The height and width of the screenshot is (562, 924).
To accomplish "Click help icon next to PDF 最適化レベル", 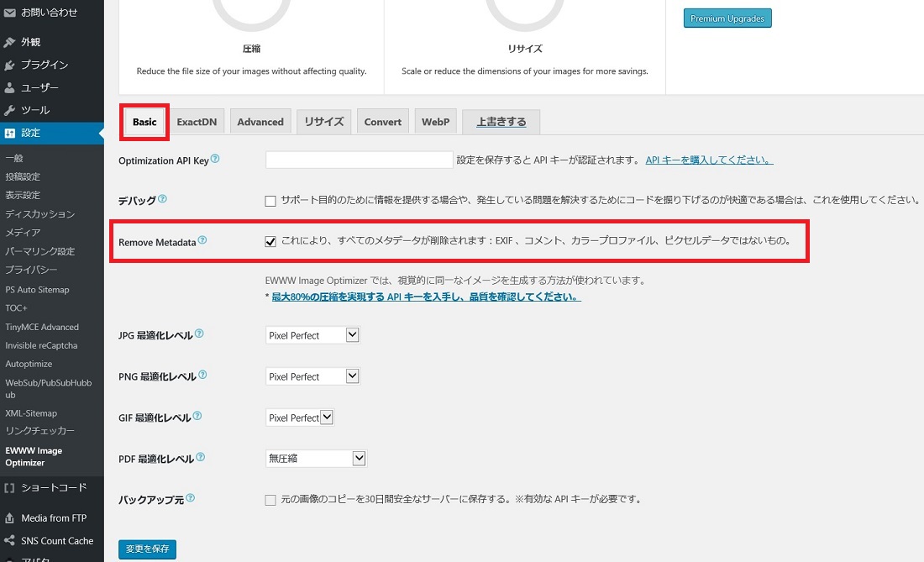I will tap(201, 458).
